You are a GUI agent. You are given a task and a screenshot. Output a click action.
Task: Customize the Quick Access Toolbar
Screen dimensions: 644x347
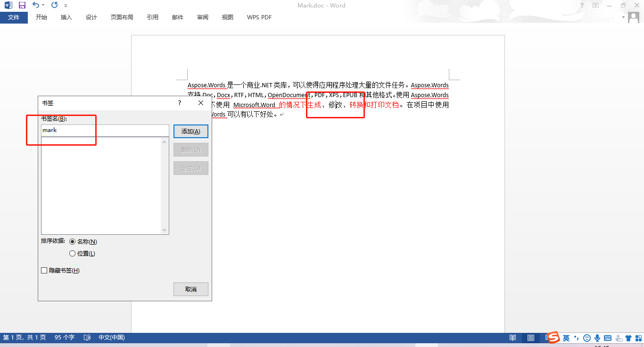click(66, 6)
